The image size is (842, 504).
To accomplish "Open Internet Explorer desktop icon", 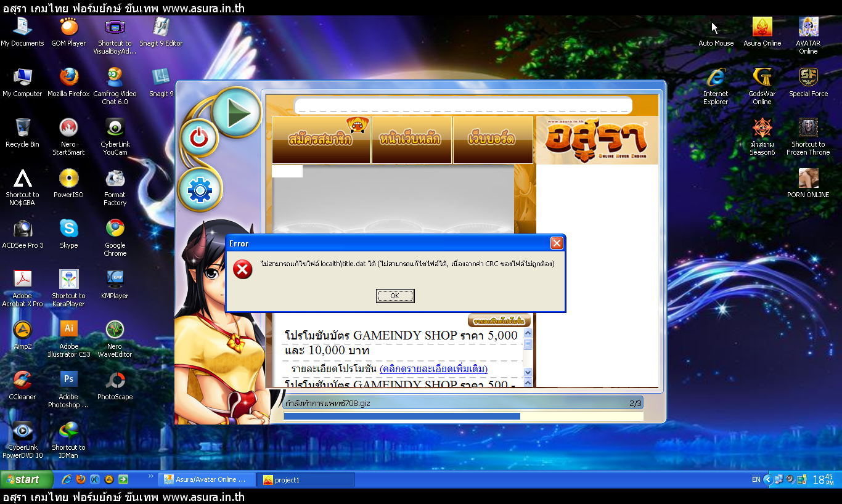I will click(x=716, y=86).
